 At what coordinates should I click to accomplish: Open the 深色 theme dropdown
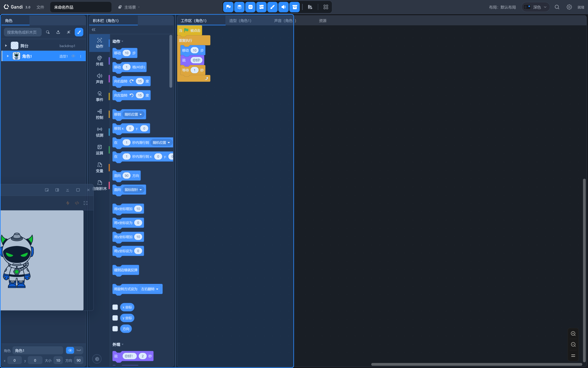pos(536,7)
